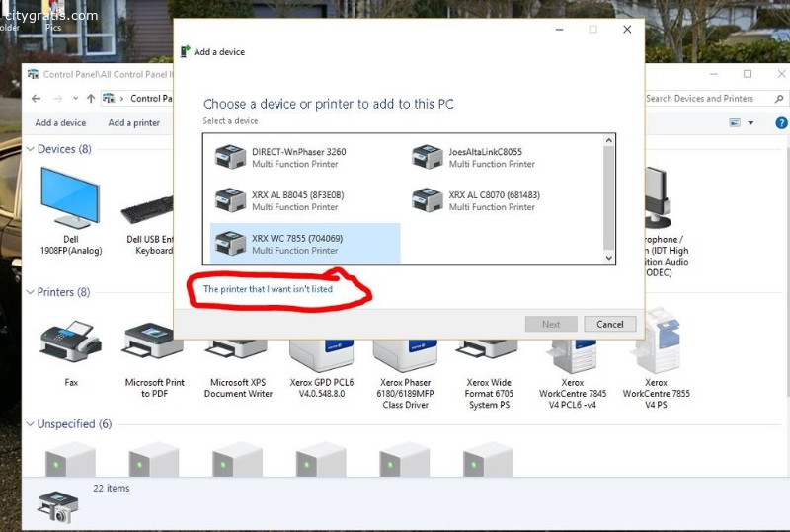Select the Microsoft XPS Document Writer label
This screenshot has width=790, height=532.
click(x=238, y=388)
